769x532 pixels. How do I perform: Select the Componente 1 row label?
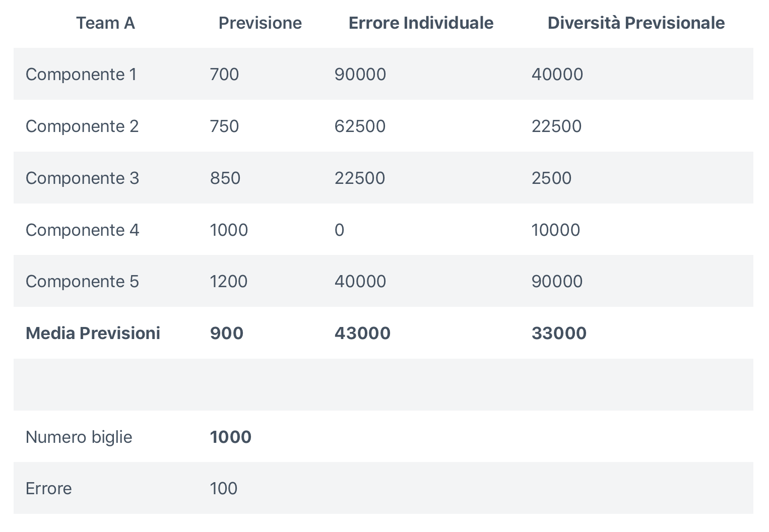(81, 75)
